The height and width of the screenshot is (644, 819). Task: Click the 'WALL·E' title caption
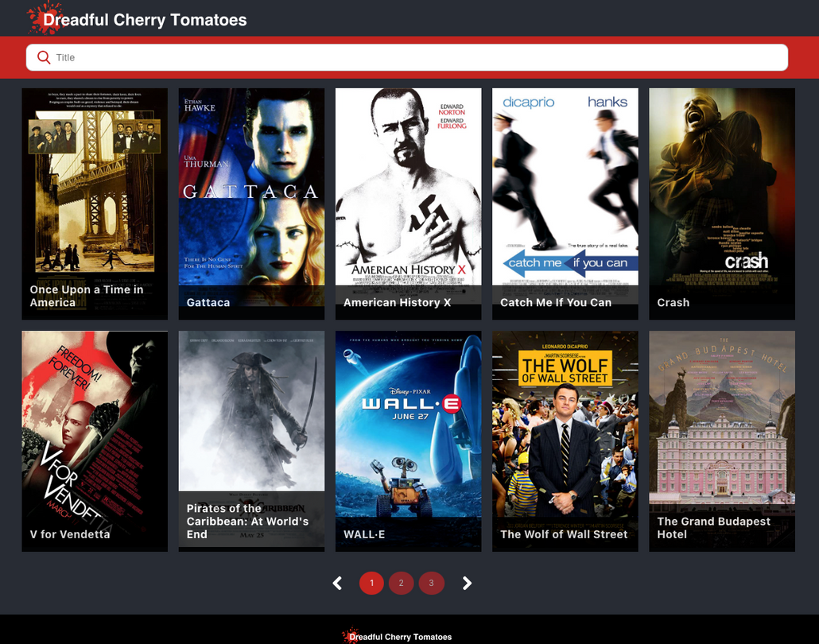[364, 534]
